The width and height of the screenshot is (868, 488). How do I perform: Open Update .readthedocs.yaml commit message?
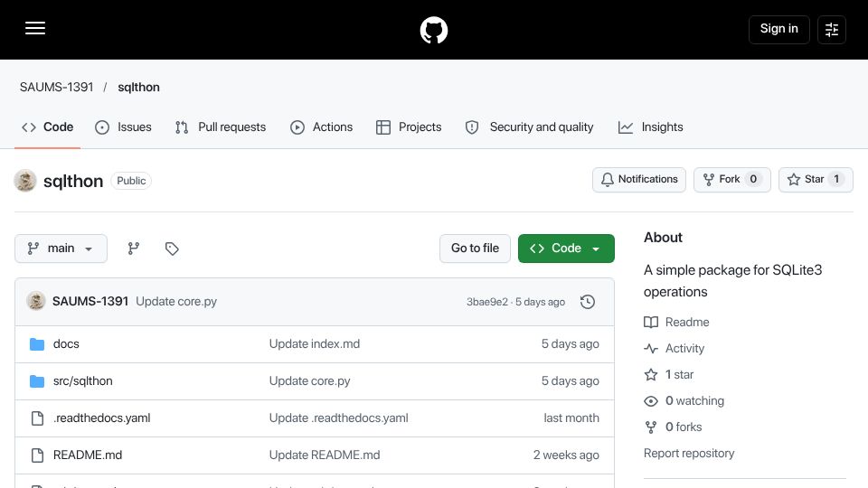point(339,418)
